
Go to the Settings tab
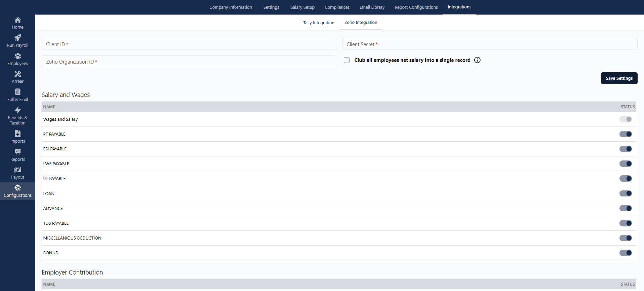pyautogui.click(x=271, y=7)
